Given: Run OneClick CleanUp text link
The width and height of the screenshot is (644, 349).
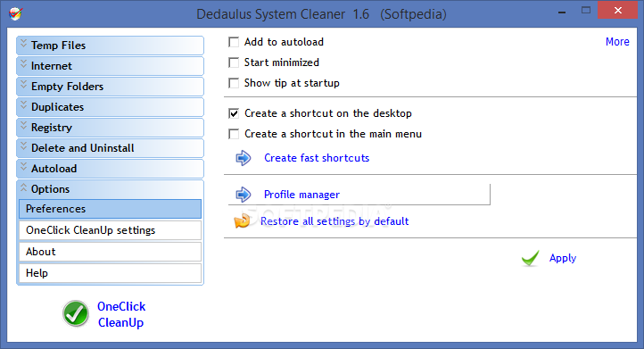Looking at the screenshot, I should 121,314.
